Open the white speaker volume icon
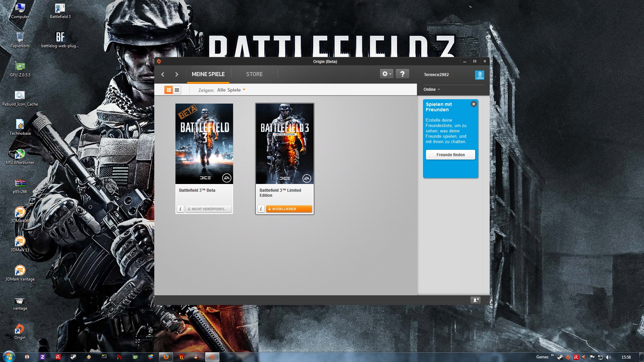644x362 pixels. (x=608, y=357)
